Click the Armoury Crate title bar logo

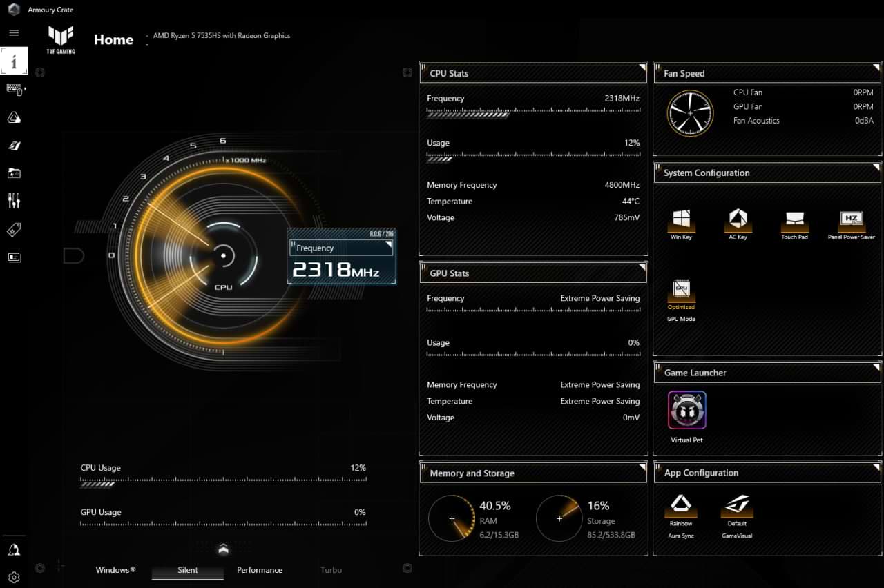[14, 10]
